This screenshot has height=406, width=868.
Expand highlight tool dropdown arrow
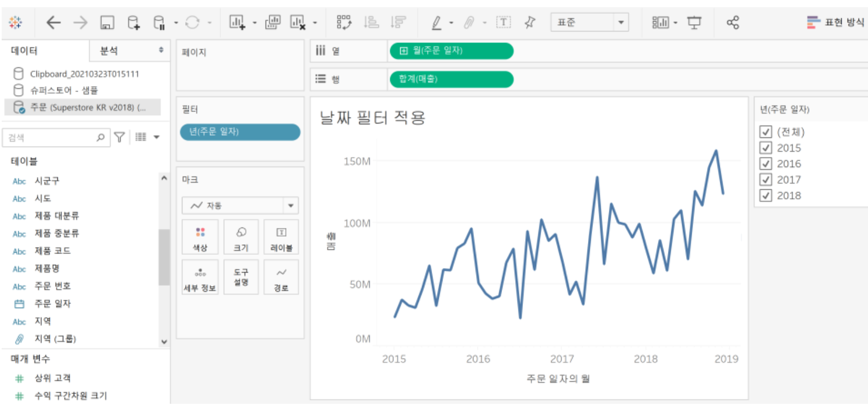pos(451,23)
